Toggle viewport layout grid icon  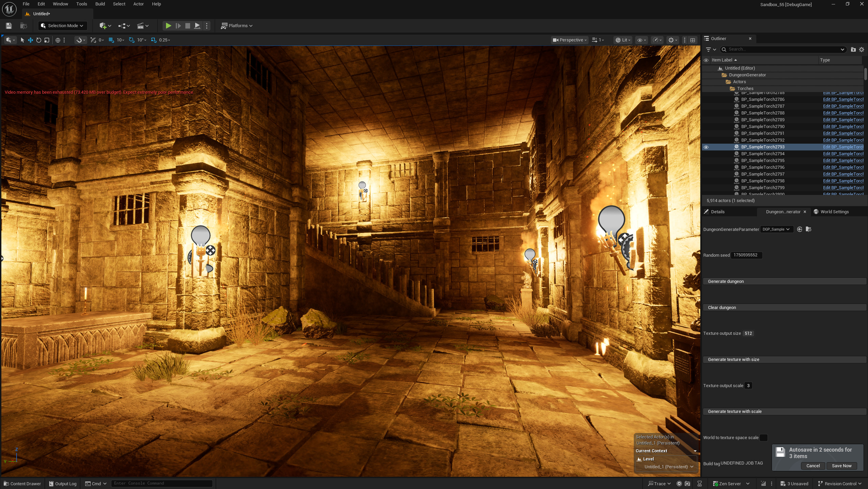[693, 40]
